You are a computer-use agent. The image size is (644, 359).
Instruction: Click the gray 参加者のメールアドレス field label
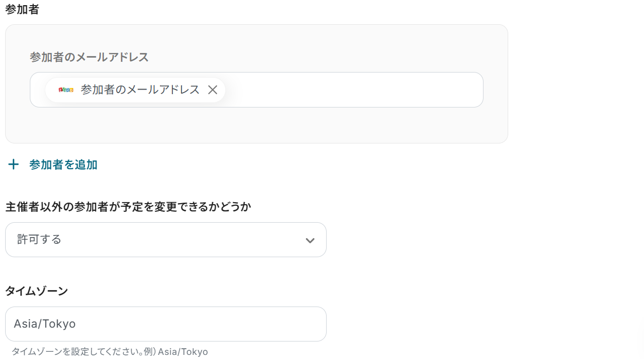point(89,57)
